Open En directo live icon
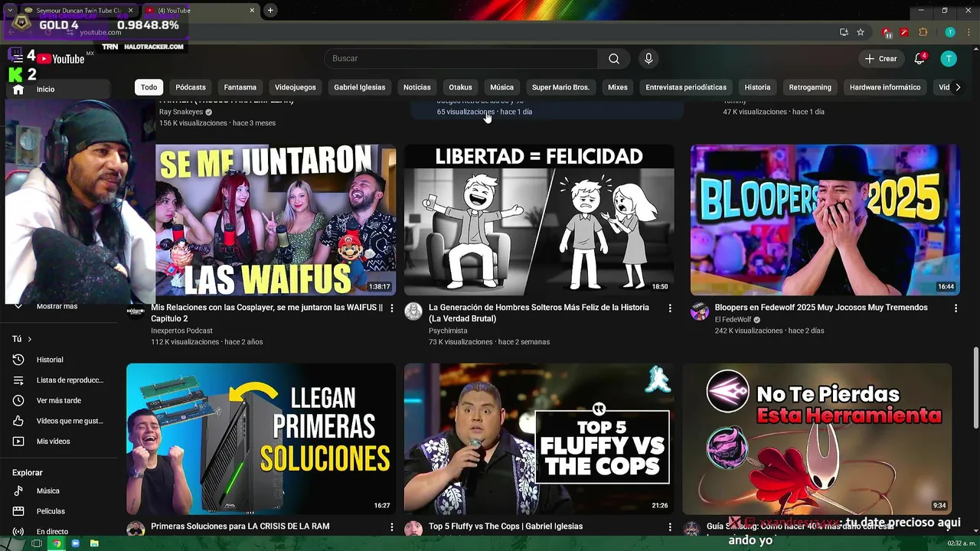 [18, 532]
